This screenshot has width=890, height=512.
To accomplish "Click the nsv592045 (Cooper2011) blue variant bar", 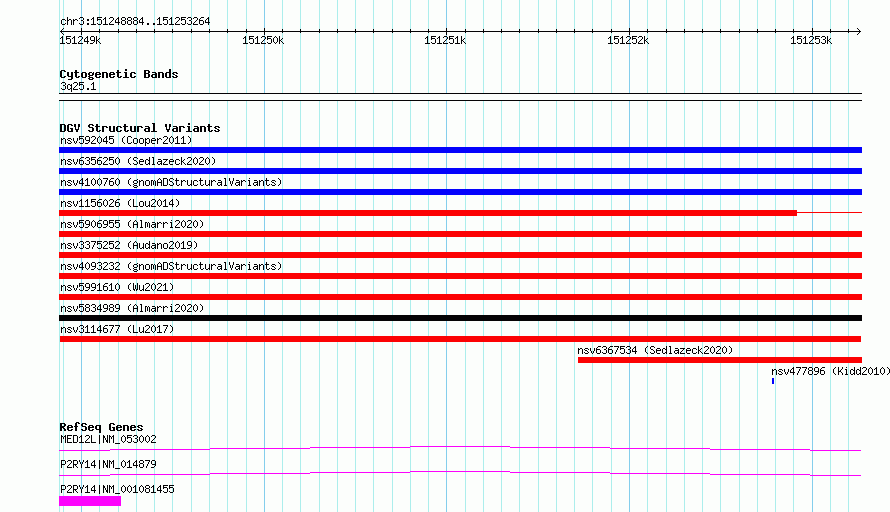I will (x=460, y=150).
